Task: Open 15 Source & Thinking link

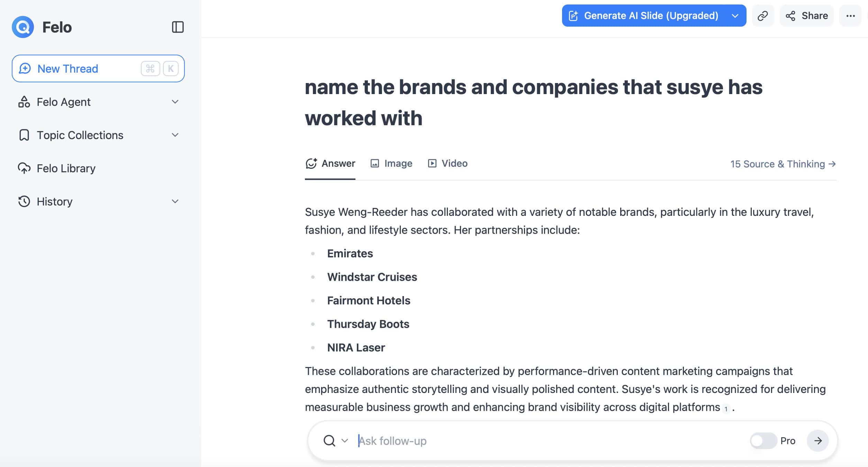Action: [783, 164]
